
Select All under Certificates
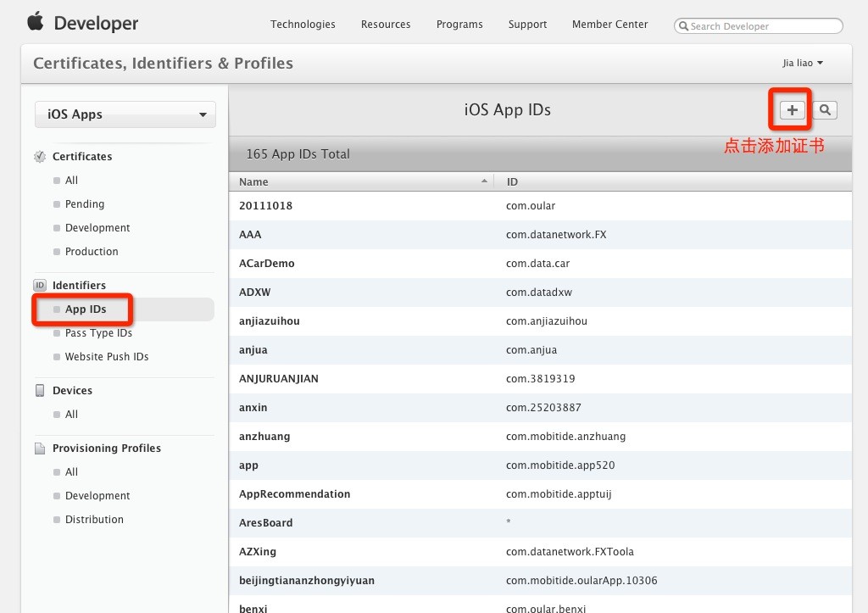tap(71, 181)
